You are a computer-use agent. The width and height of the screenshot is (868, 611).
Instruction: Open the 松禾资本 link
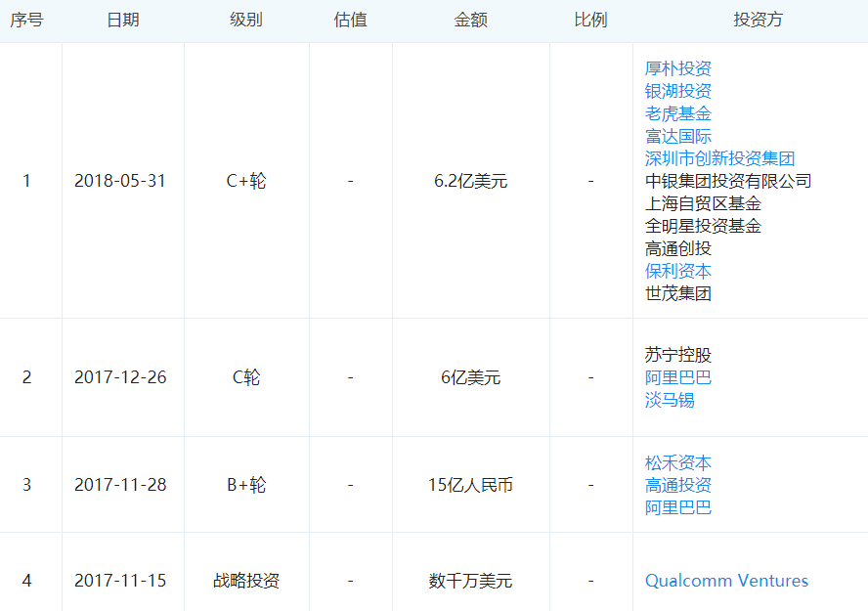(678, 462)
